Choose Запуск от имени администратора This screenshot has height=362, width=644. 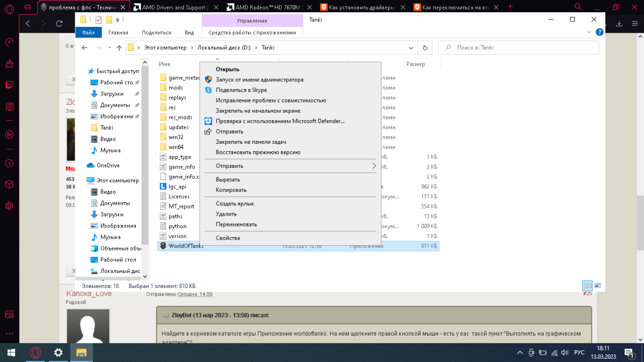click(x=259, y=80)
